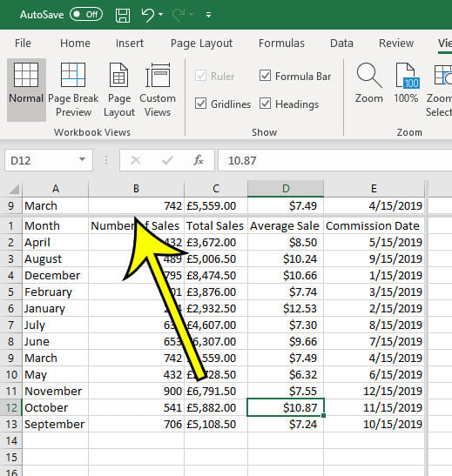Uncheck the Gridlines checkbox
Image resolution: width=452 pixels, height=476 pixels.
point(200,104)
